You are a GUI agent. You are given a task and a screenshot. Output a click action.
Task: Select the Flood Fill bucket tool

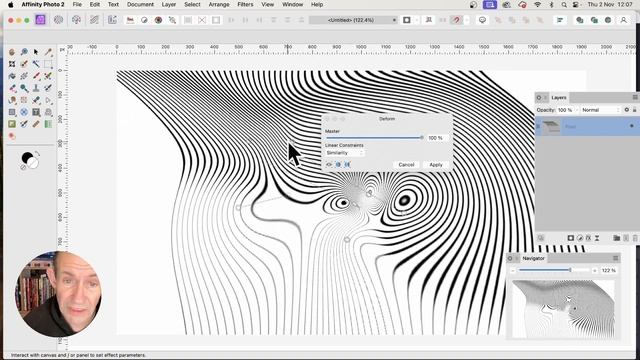[x=12, y=76]
